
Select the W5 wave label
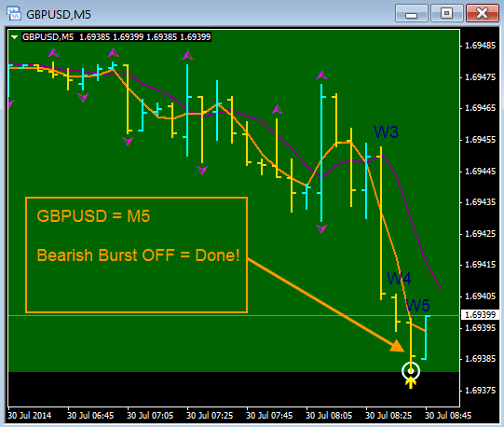pos(417,306)
